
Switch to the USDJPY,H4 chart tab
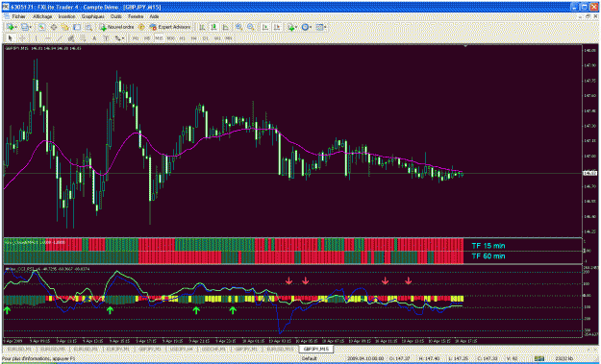(x=182, y=349)
